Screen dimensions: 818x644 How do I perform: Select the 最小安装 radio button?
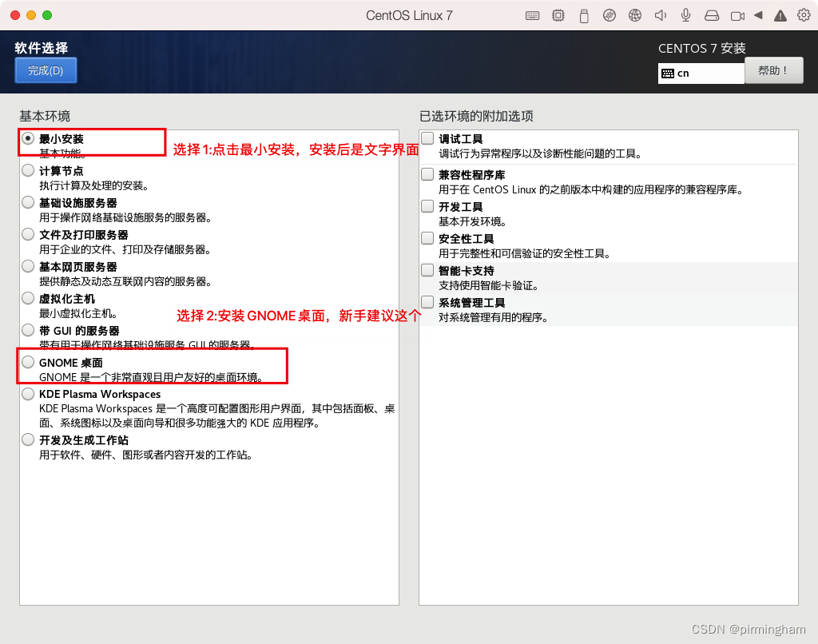28,138
